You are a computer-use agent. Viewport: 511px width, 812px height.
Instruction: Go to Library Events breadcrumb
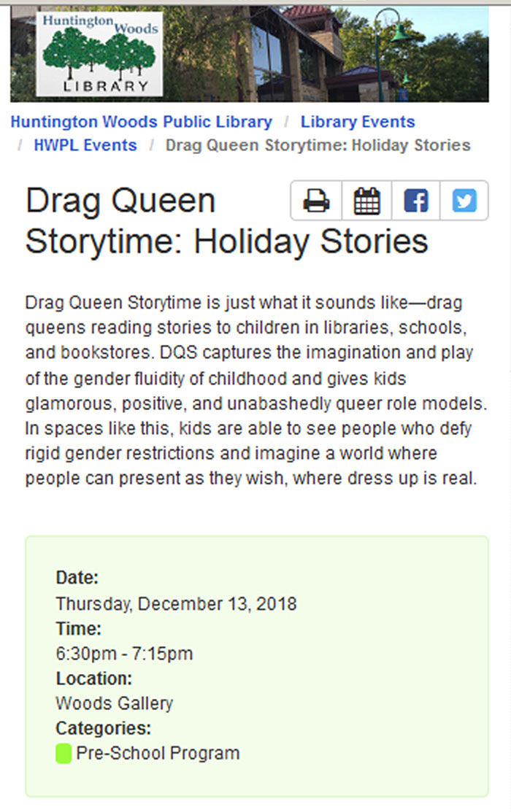point(358,122)
